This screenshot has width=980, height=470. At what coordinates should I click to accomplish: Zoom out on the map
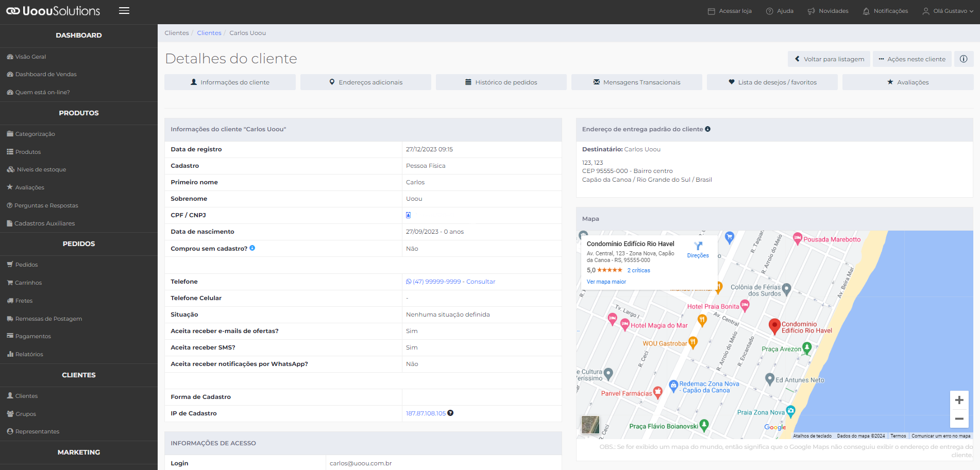959,419
